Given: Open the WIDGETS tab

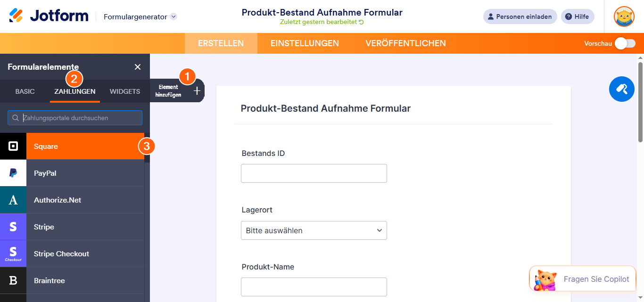Looking at the screenshot, I should pos(124,91).
